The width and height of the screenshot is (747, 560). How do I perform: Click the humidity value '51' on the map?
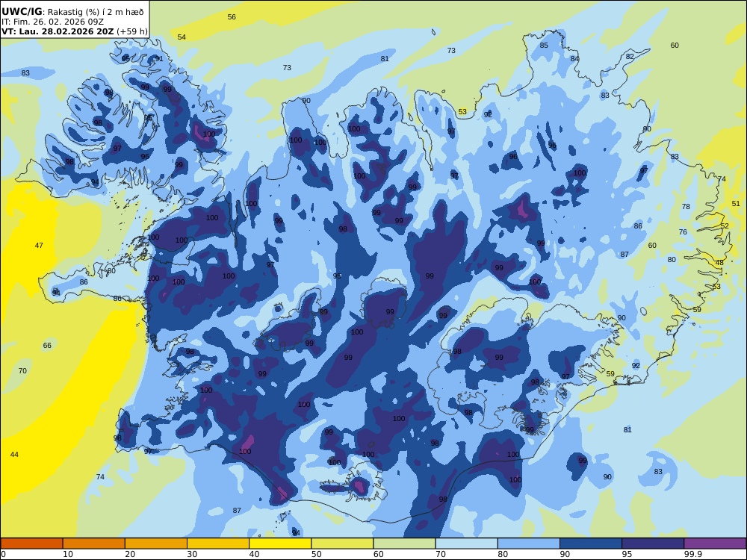click(x=736, y=204)
